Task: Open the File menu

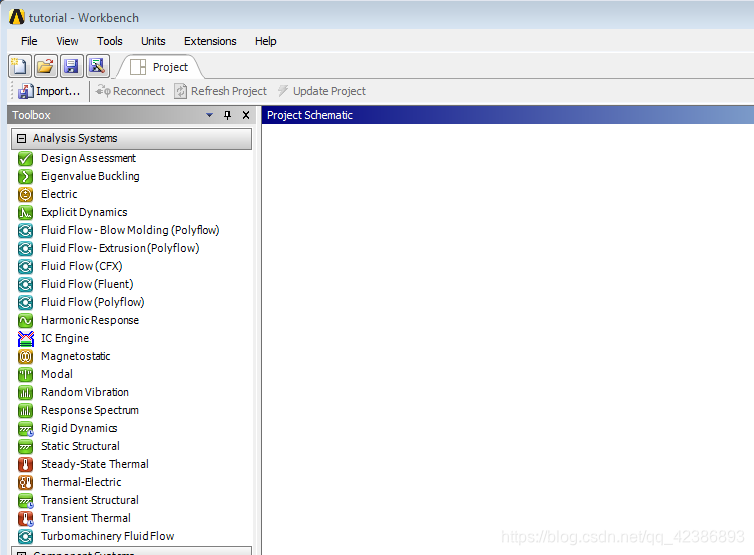Action: pyautogui.click(x=29, y=41)
